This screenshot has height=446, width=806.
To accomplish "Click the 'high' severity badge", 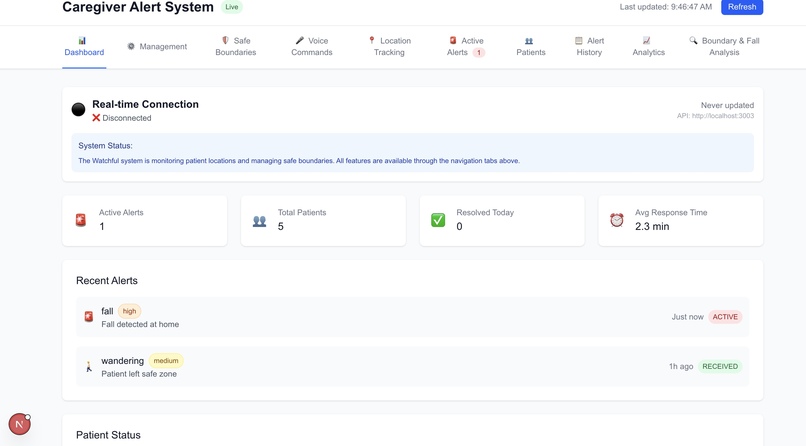I will [130, 311].
